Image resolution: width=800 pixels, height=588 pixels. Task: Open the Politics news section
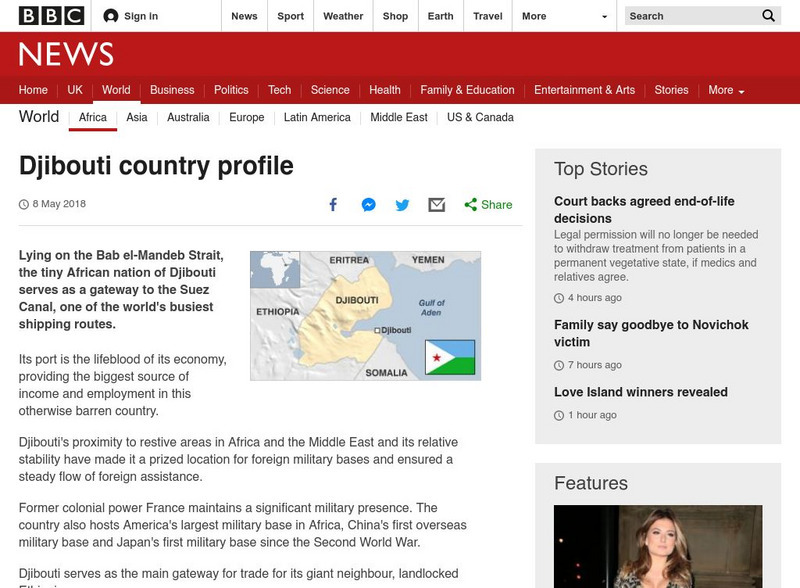point(231,90)
